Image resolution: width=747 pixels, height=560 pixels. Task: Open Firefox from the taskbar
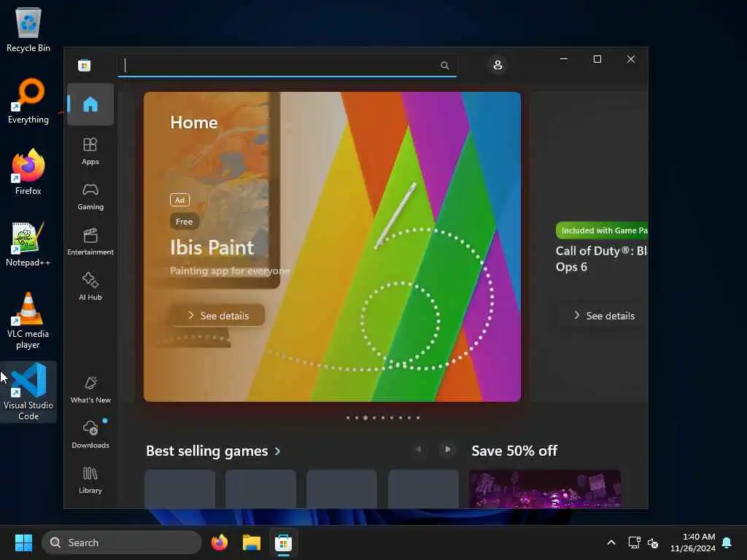point(219,542)
